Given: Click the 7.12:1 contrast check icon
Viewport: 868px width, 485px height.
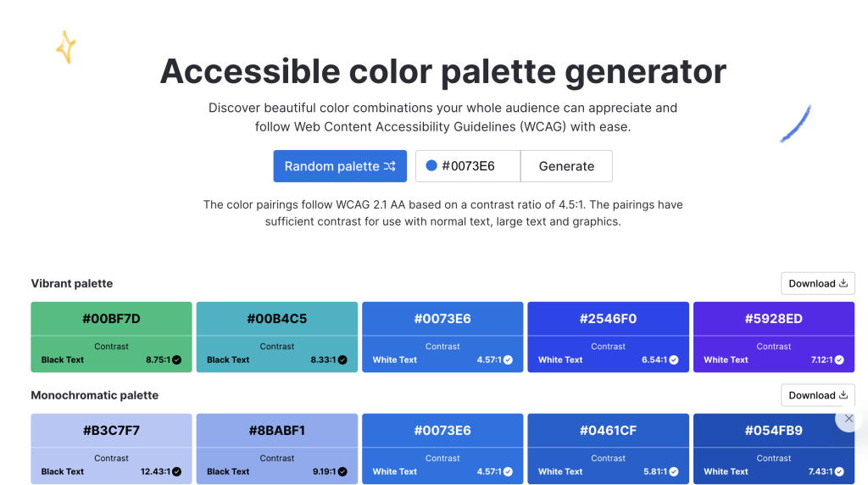Looking at the screenshot, I should pyautogui.click(x=839, y=360).
